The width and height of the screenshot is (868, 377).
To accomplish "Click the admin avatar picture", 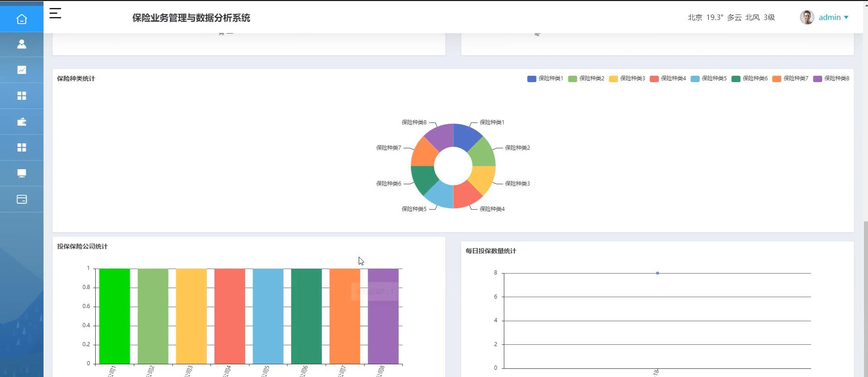I will 807,17.
